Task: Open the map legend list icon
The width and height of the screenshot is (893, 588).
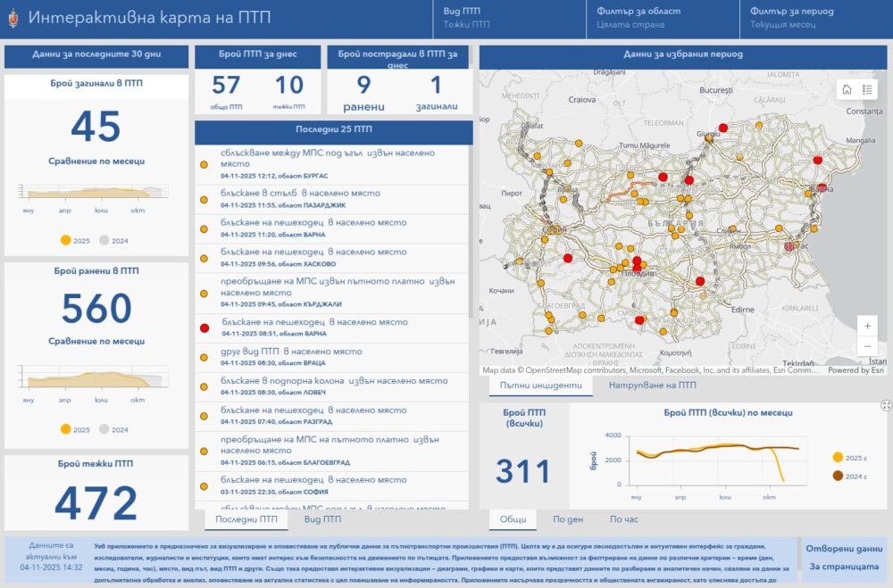Action: point(867,89)
